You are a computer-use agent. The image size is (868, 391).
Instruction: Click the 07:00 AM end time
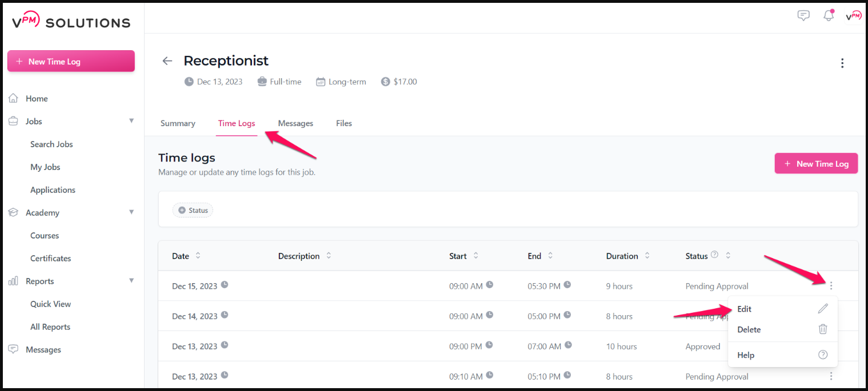tap(544, 346)
